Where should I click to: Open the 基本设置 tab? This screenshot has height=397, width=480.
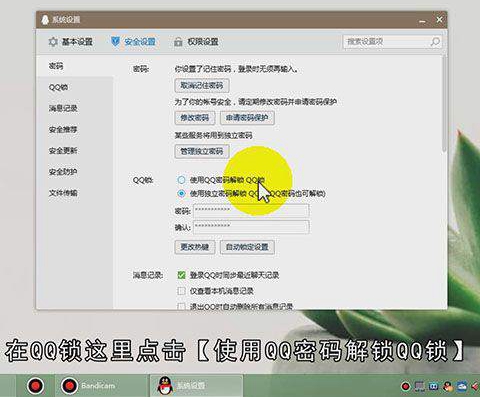71,42
